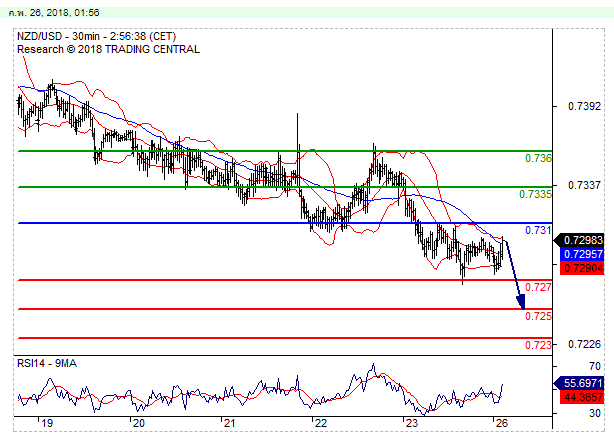Image resolution: width=614 pixels, height=435 pixels.
Task: Click the date axis label 21
Action: (229, 423)
